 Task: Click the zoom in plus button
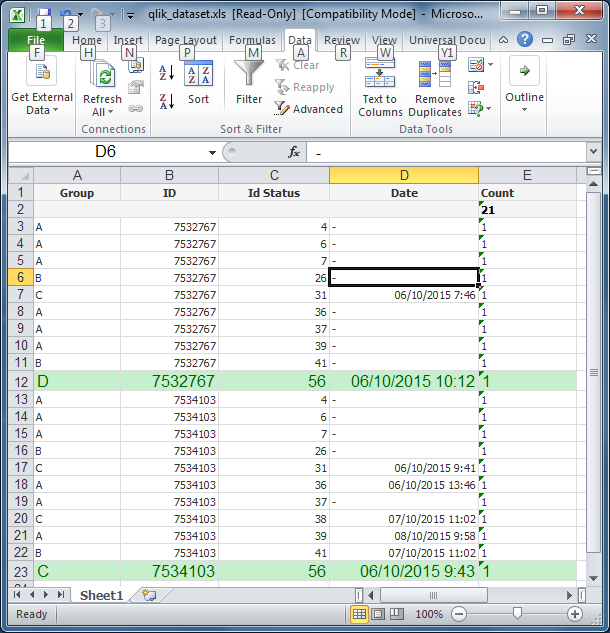tap(574, 614)
